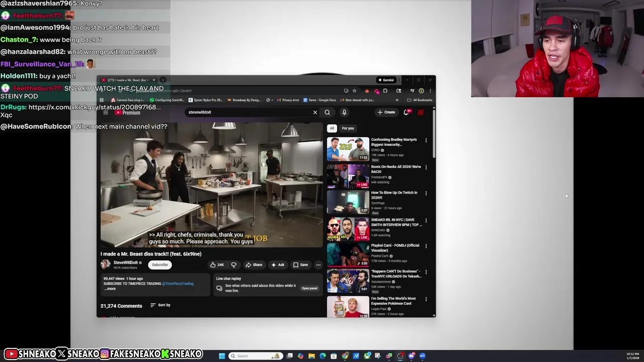Open options for Playboi Carti FOMDJ video
Screen dimensions: 644x362
click(426, 246)
